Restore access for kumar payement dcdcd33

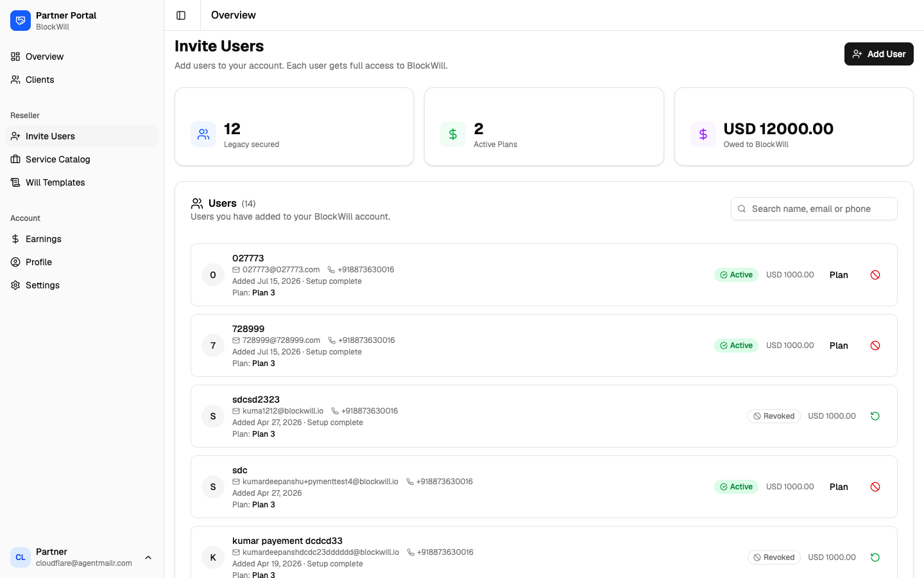click(x=875, y=557)
